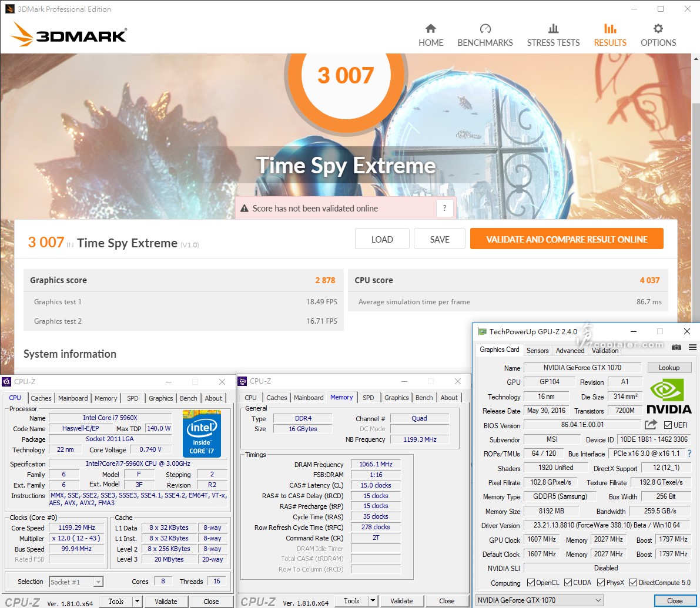Click Validate button in left CPU-Z

[x=166, y=601]
